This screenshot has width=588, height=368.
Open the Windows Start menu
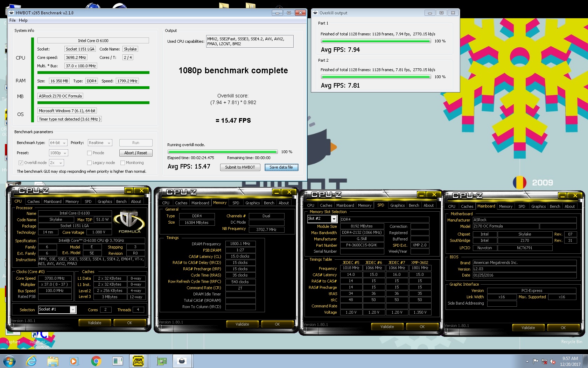pyautogui.click(x=9, y=361)
